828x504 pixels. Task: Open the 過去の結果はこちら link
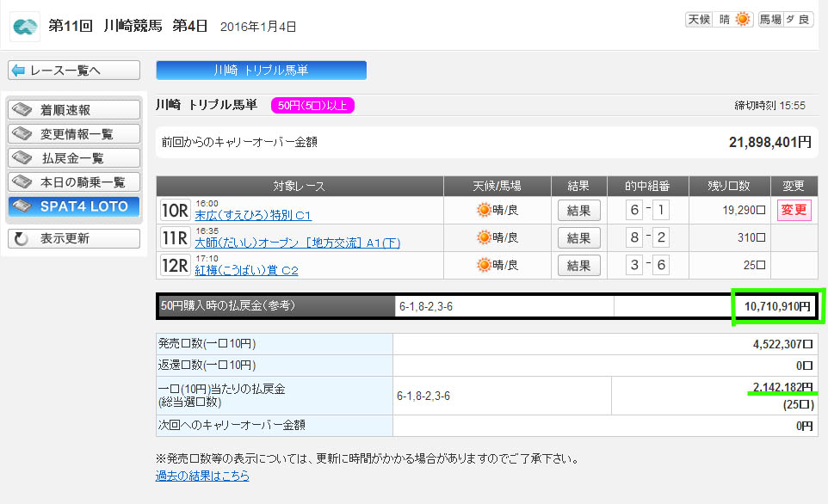[202, 476]
